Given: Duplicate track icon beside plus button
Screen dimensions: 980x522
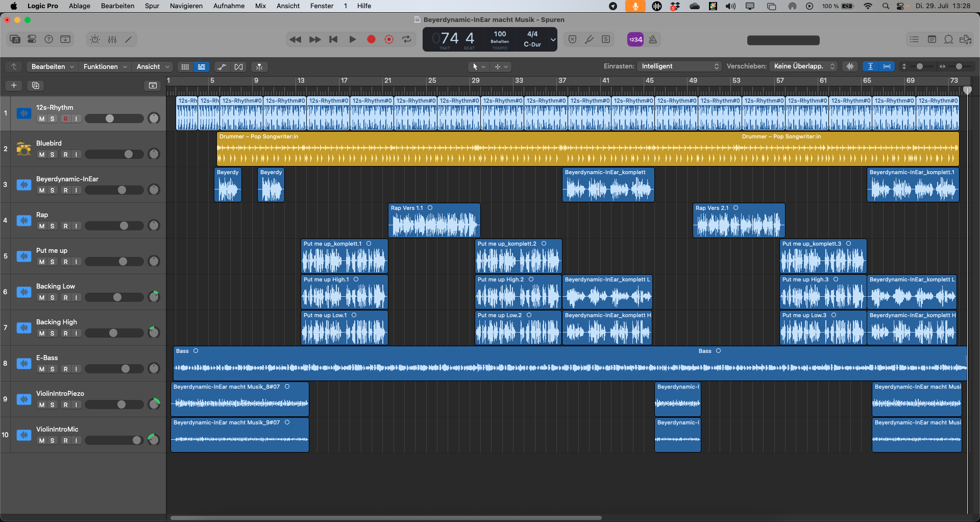Looking at the screenshot, I should coord(36,85).
